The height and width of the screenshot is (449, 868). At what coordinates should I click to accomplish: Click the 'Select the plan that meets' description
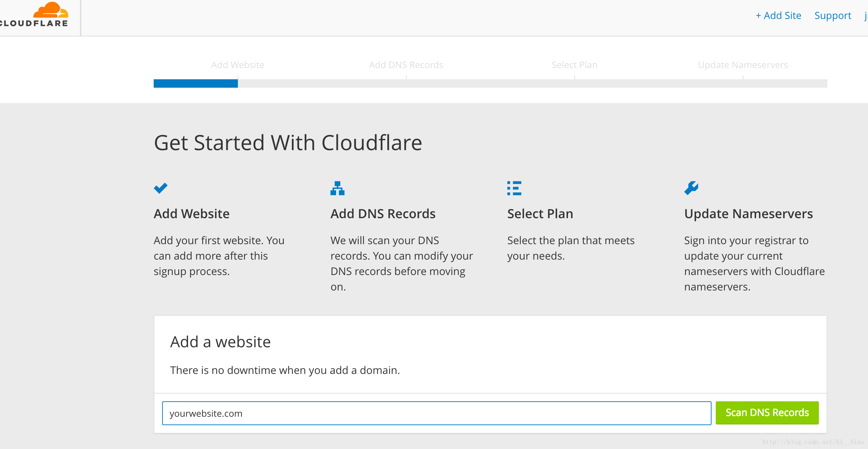(571, 248)
